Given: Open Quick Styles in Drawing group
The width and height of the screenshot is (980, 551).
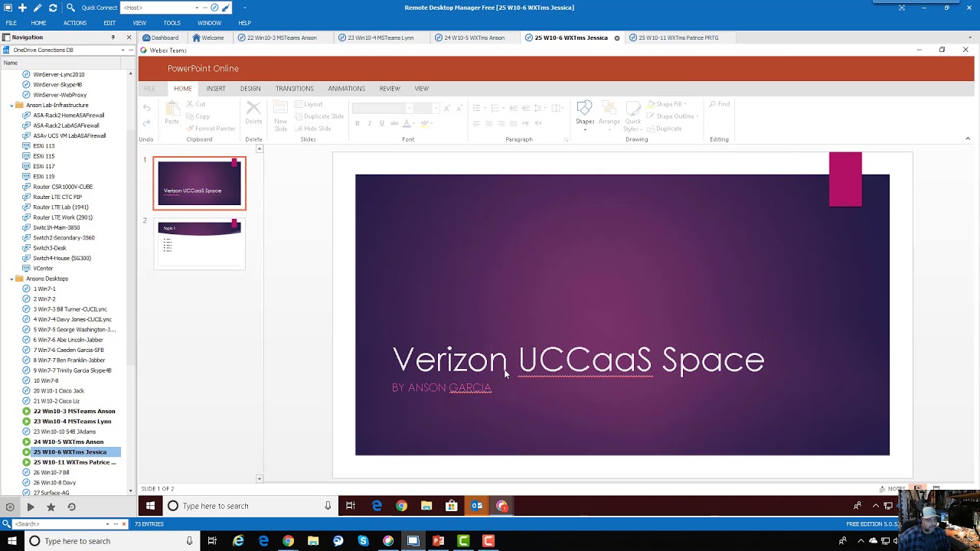Looking at the screenshot, I should click(633, 116).
